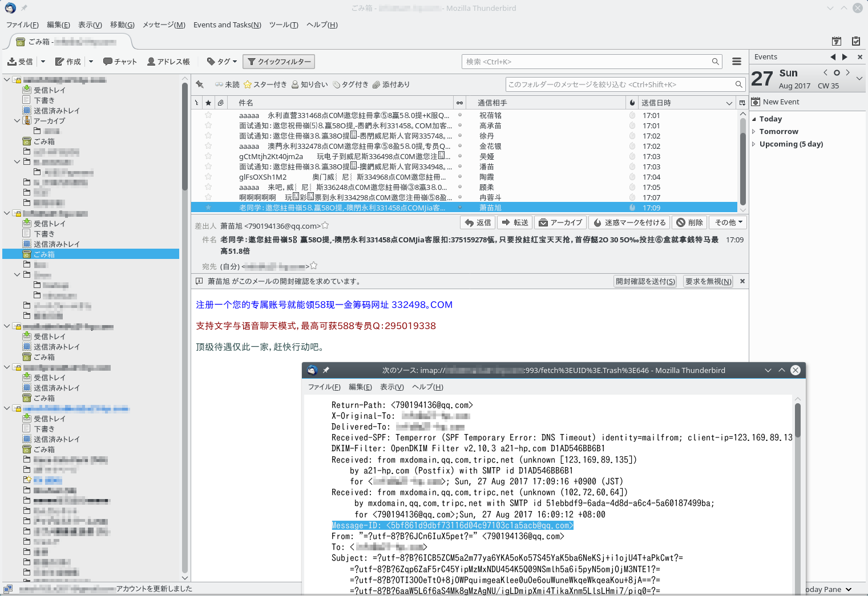Sort by the attachment paperclip column header
The image size is (868, 596).
[x=220, y=103]
